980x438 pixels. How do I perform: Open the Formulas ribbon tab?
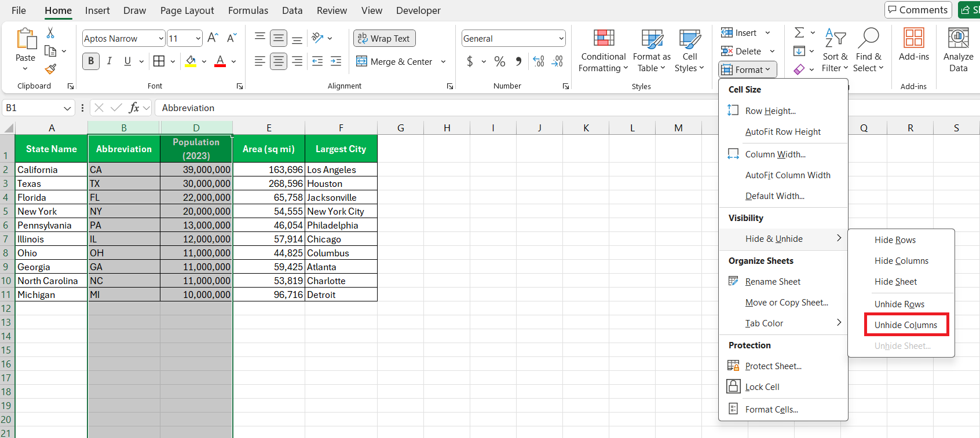pyautogui.click(x=248, y=10)
